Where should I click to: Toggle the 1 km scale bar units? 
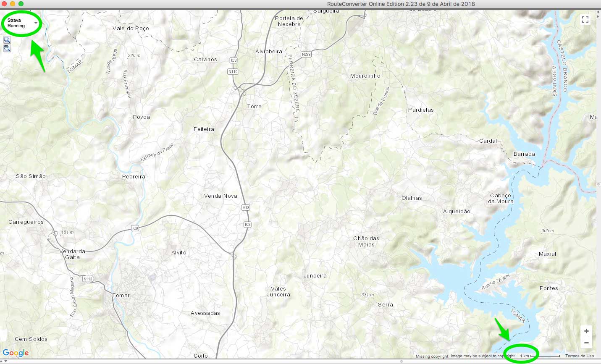[x=540, y=356]
